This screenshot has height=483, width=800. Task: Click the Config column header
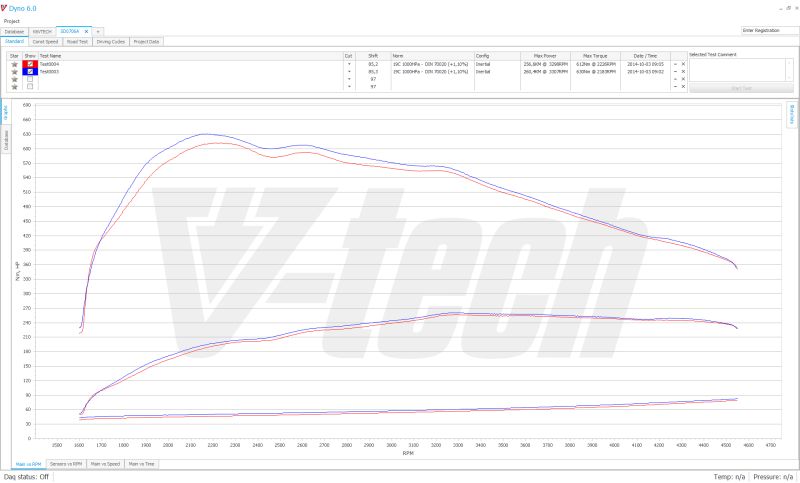point(497,56)
